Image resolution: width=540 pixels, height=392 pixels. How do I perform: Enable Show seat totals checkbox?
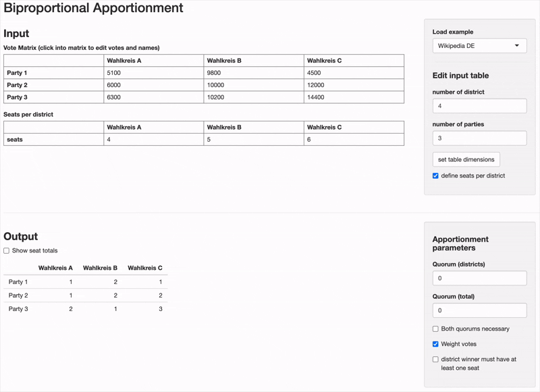coord(7,251)
